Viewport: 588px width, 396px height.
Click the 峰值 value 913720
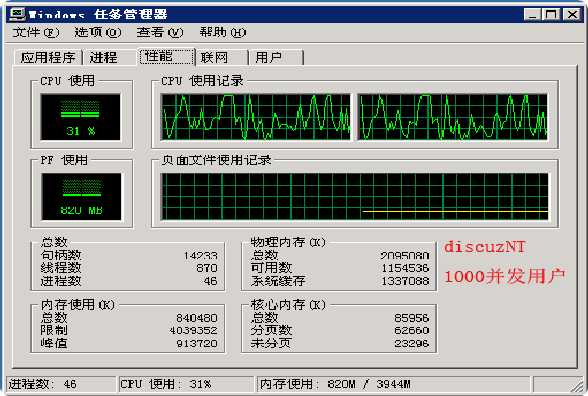coord(197,343)
